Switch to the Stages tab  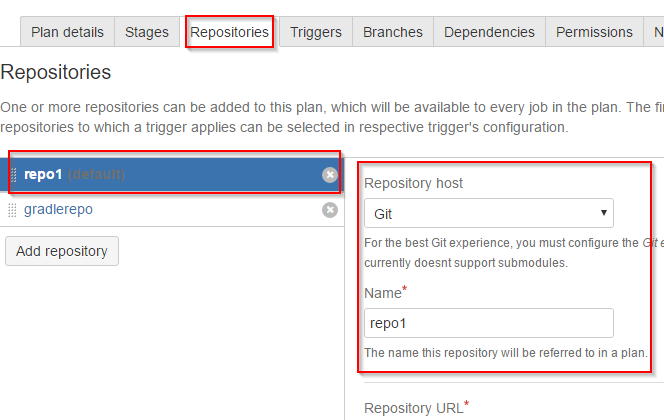147,32
